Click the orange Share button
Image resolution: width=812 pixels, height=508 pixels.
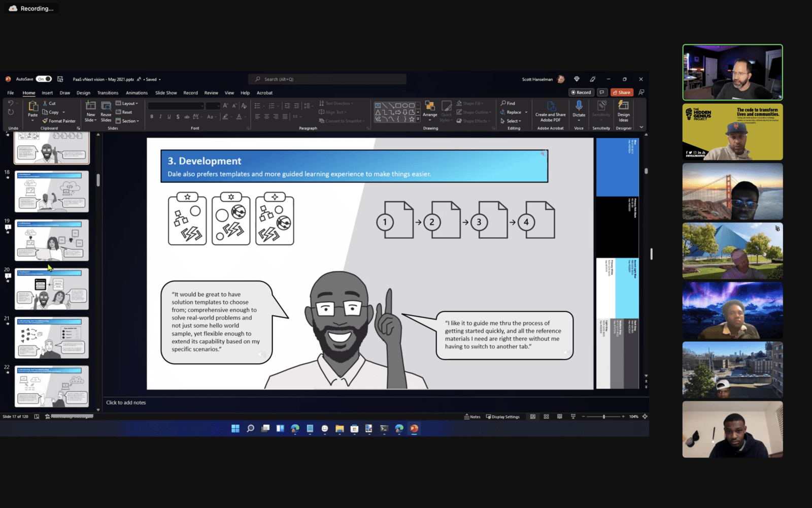(x=622, y=92)
